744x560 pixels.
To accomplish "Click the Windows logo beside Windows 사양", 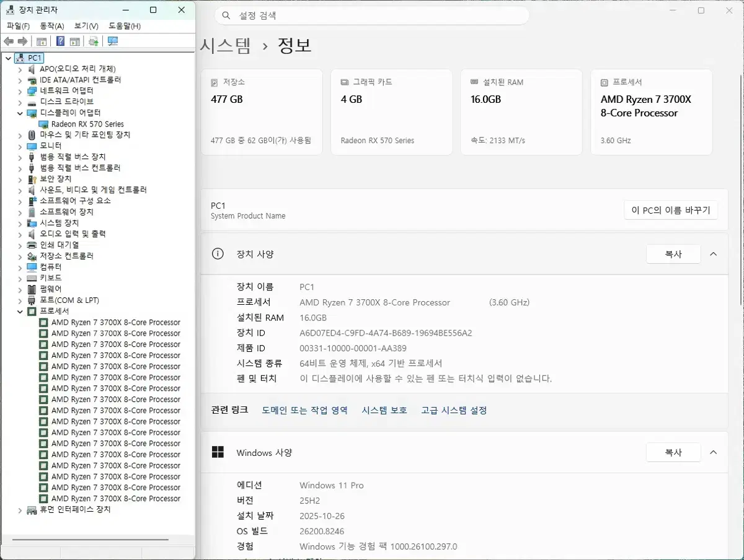I will [x=218, y=452].
